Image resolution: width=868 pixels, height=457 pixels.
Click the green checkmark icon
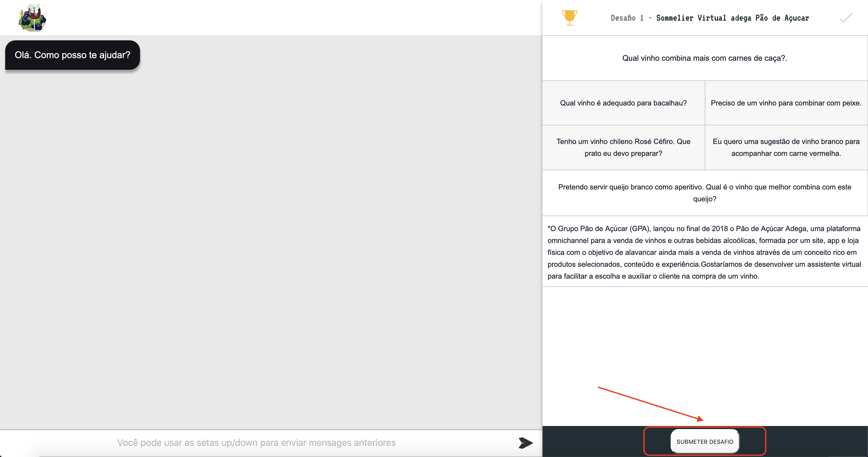pyautogui.click(x=846, y=18)
